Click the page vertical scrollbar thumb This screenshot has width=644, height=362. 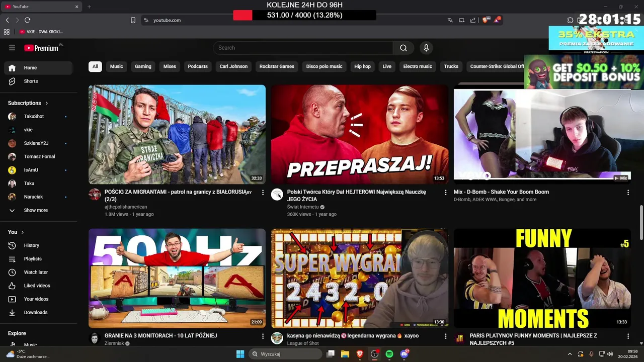coord(641,223)
